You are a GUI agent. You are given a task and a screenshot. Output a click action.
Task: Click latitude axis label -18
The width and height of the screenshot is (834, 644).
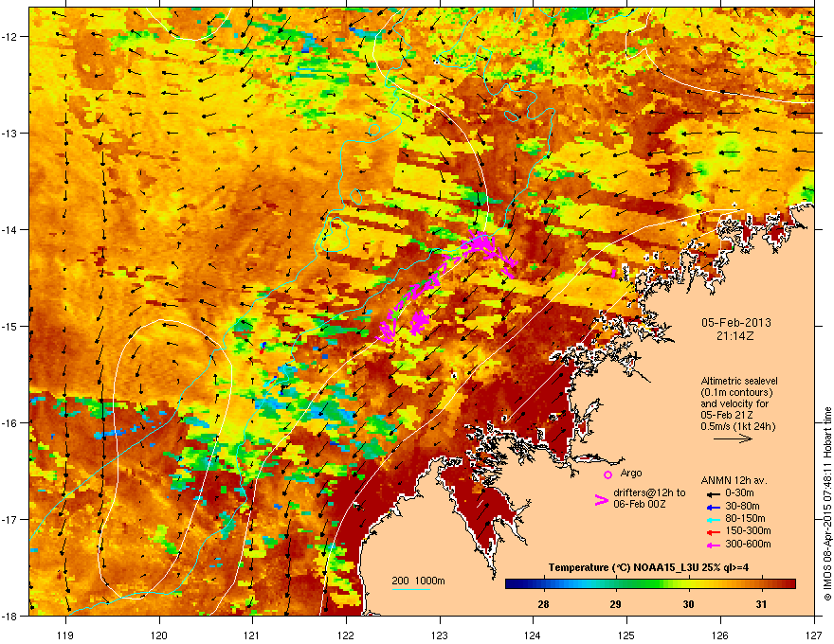(x=10, y=616)
